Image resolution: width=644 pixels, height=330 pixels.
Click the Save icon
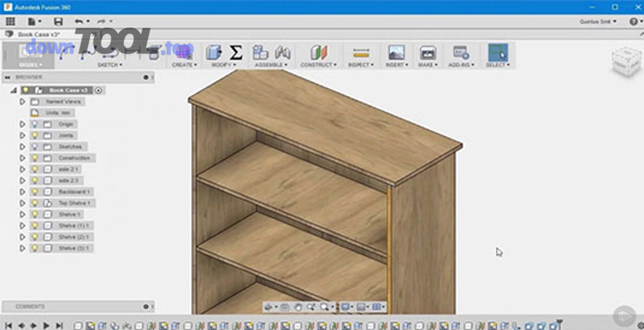pos(58,21)
